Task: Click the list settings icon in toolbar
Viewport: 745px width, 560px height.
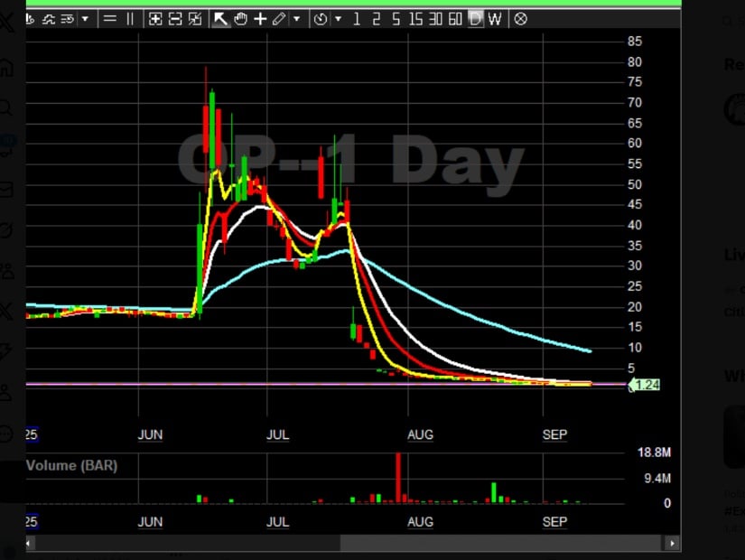Action: (68, 19)
